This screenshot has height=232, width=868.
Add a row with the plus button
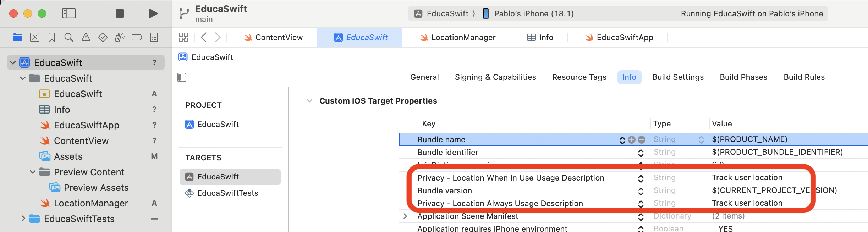[x=632, y=140]
